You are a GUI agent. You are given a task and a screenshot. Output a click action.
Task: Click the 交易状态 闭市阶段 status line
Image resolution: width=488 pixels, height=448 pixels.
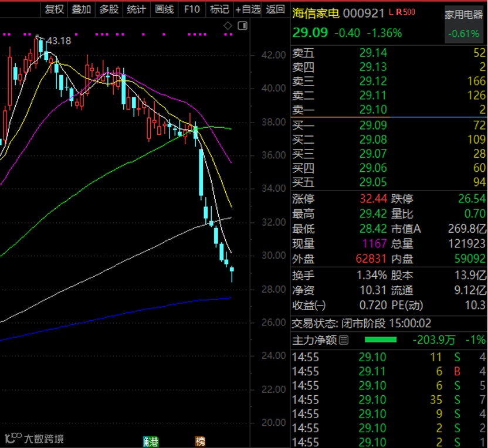click(361, 324)
